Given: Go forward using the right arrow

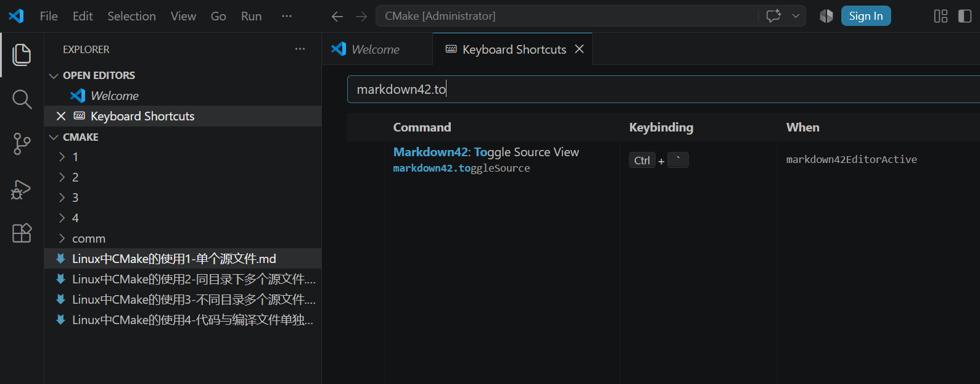Looking at the screenshot, I should click(x=361, y=16).
